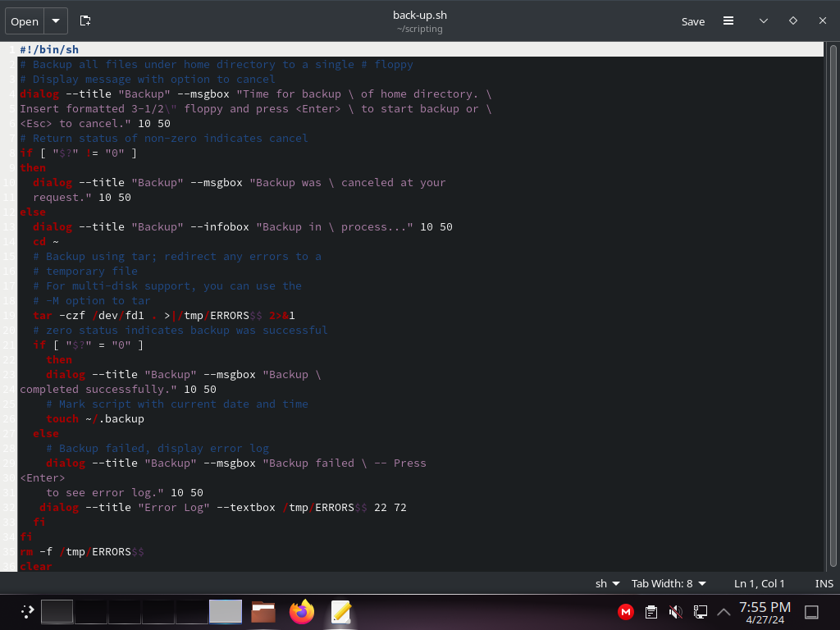Expand hidden tray icons with up chevron
840x630 pixels.
[x=724, y=612]
